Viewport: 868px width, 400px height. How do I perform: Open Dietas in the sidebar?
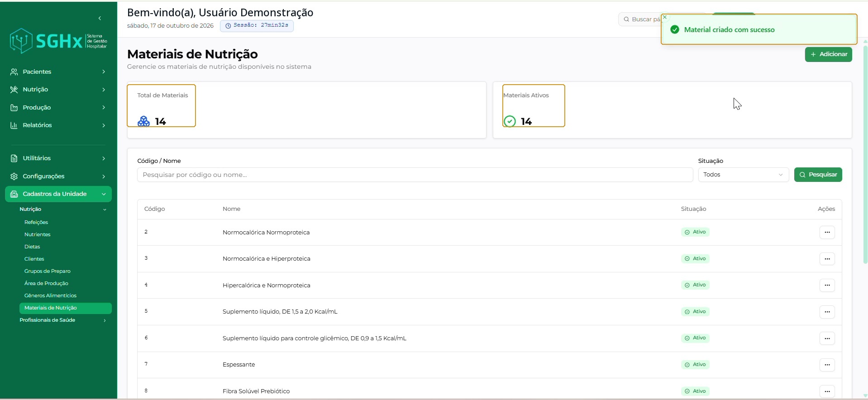[x=32, y=247]
